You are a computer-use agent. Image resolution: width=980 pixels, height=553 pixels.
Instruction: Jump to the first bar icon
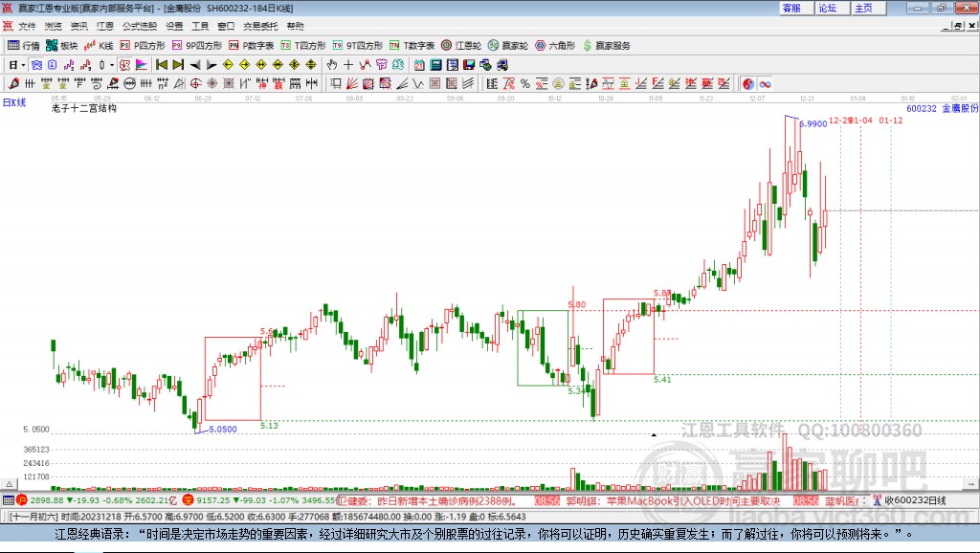tap(161, 65)
